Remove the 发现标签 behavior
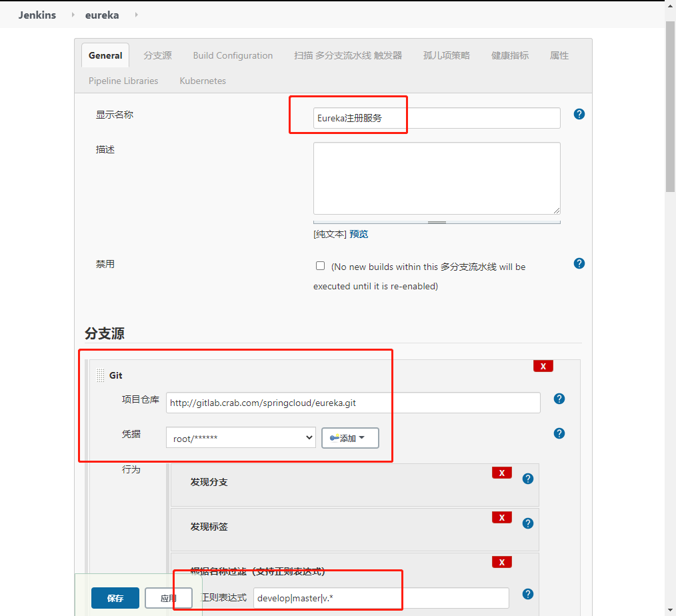The height and width of the screenshot is (616, 676). (x=502, y=517)
